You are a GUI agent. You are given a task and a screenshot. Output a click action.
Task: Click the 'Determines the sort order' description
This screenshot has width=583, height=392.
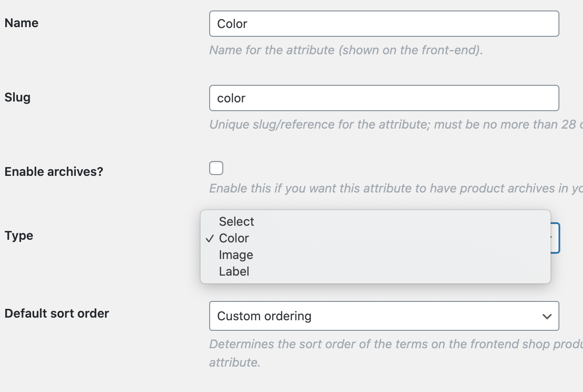[x=394, y=344]
